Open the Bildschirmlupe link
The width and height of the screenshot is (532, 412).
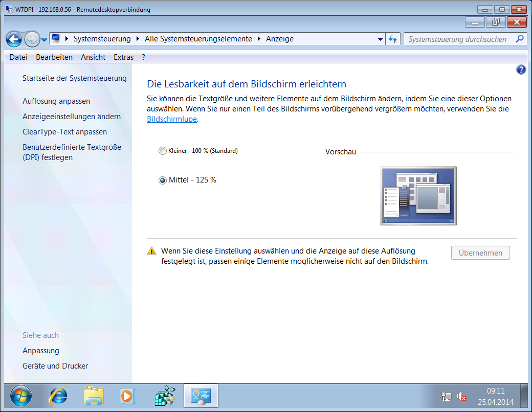(171, 119)
